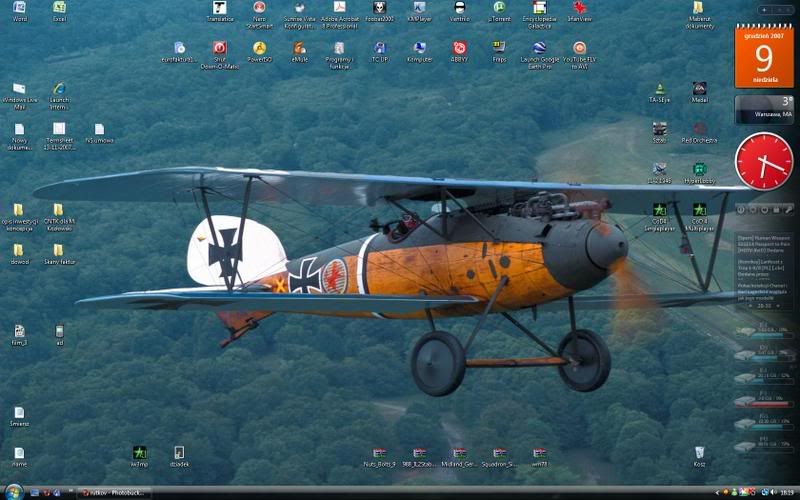Open the iw3mp shortcut
800x500 pixels.
139,457
